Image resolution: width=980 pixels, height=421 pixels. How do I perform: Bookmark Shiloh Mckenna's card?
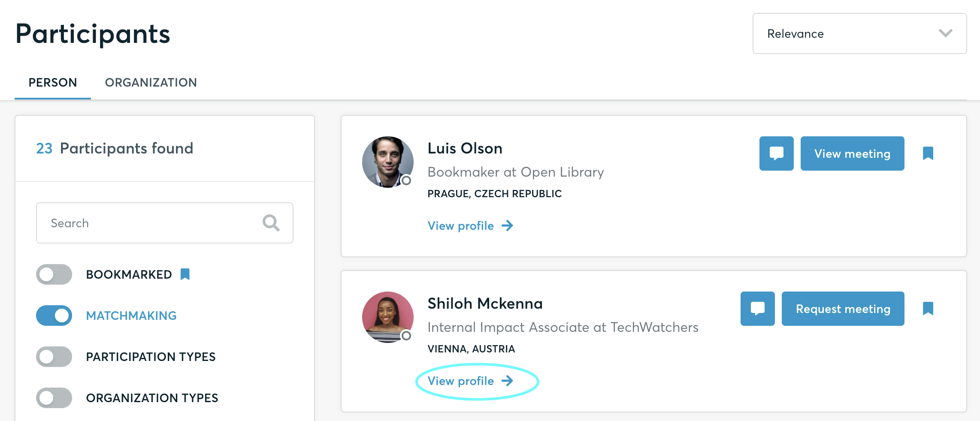pos(928,309)
